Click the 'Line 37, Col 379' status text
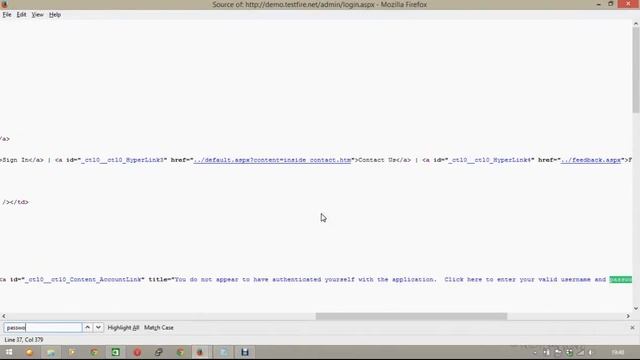Screen dimensions: 640x360 (x=24, y=340)
